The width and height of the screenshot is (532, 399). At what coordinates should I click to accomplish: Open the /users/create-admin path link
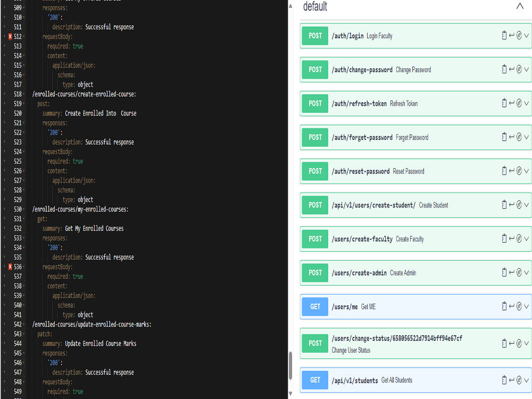click(x=359, y=273)
